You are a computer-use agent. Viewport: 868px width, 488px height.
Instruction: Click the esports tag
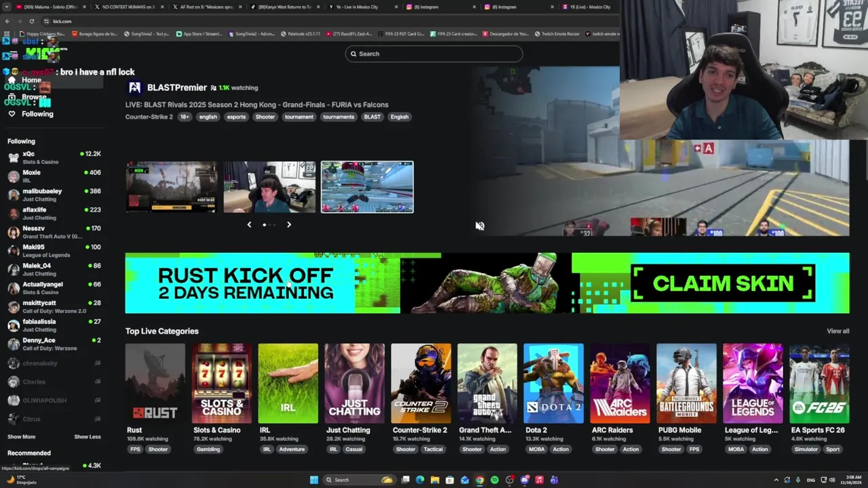tap(236, 117)
